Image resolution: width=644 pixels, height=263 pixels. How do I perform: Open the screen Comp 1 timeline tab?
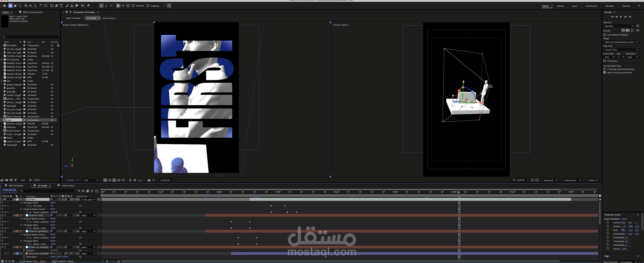pyautogui.click(x=68, y=186)
